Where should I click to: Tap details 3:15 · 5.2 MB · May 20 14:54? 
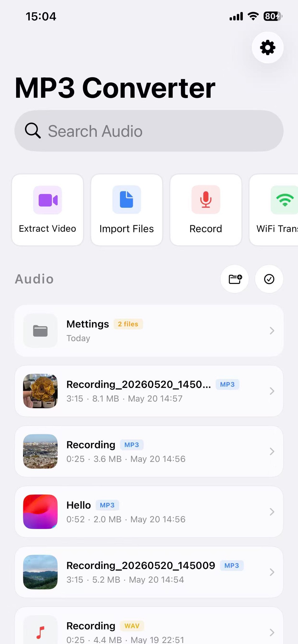coord(125,580)
